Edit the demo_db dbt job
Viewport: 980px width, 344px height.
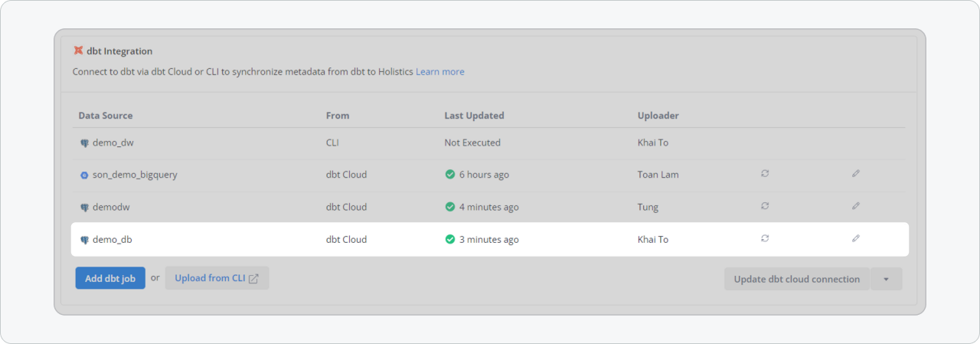pyautogui.click(x=856, y=238)
